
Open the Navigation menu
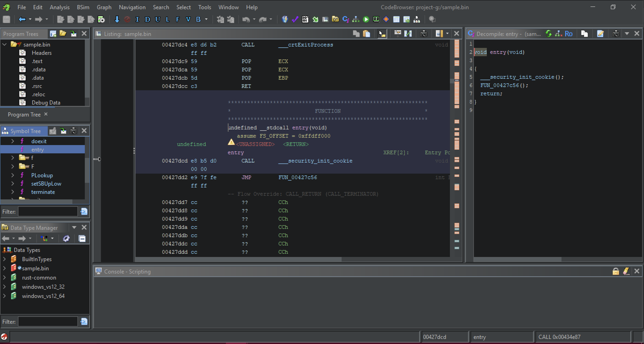(132, 7)
